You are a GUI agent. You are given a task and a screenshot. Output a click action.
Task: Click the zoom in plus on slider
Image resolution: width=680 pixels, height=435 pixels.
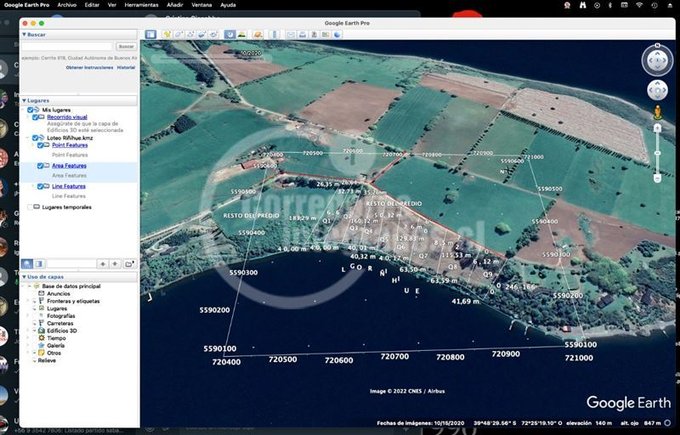pyautogui.click(x=657, y=128)
